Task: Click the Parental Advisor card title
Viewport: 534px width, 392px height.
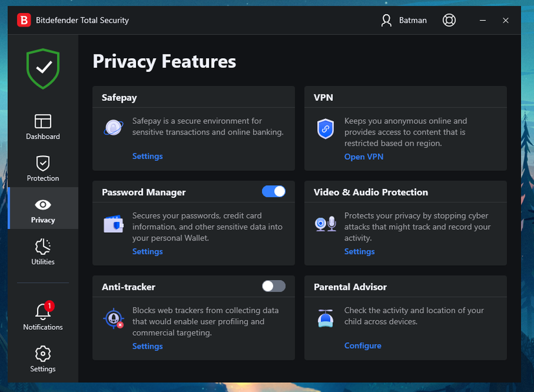Action: pyautogui.click(x=350, y=287)
